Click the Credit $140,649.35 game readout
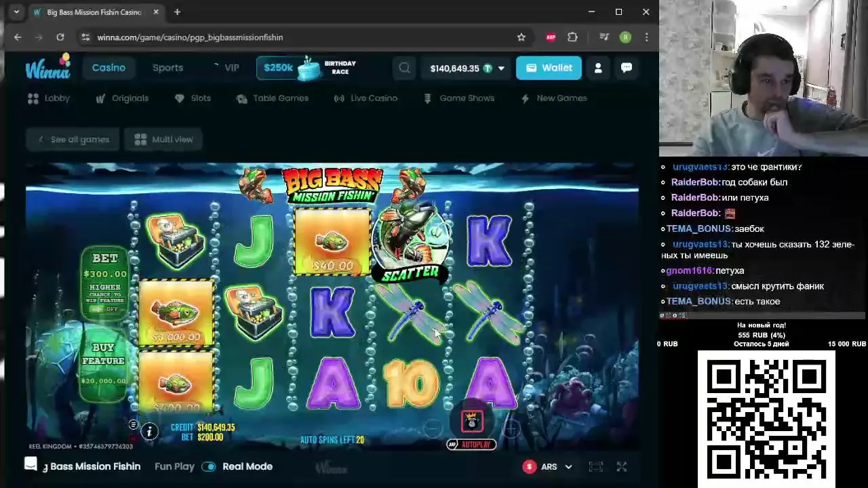This screenshot has width=868, height=488. click(x=203, y=428)
